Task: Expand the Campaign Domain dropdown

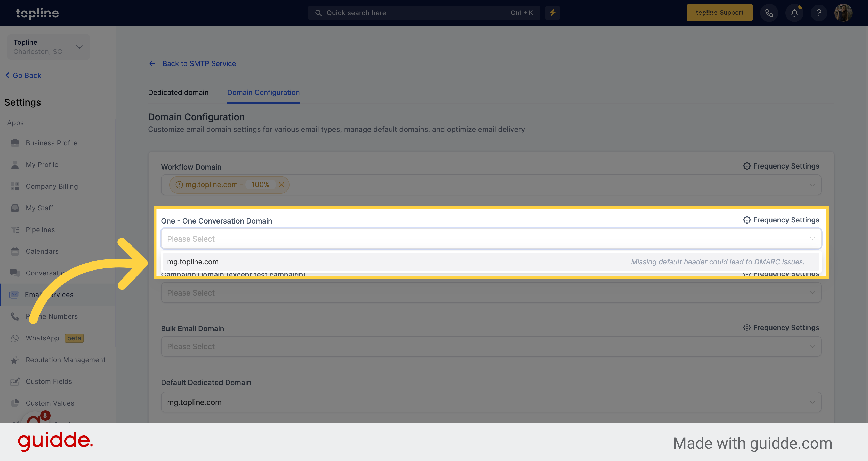Action: (491, 292)
